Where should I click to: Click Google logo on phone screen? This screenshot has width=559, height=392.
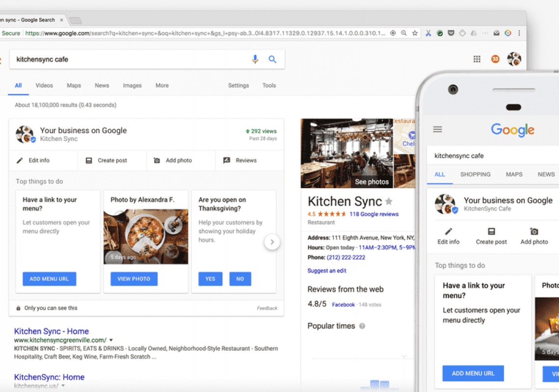(x=512, y=130)
